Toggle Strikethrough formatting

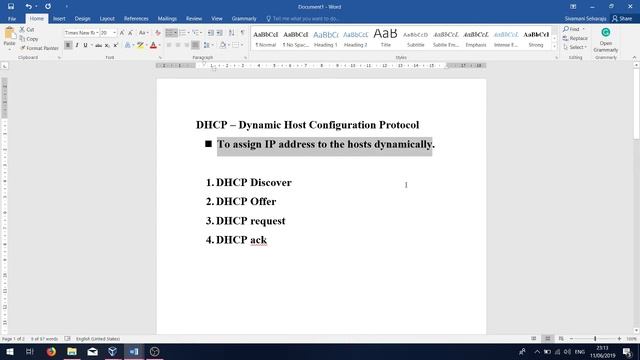pos(98,45)
